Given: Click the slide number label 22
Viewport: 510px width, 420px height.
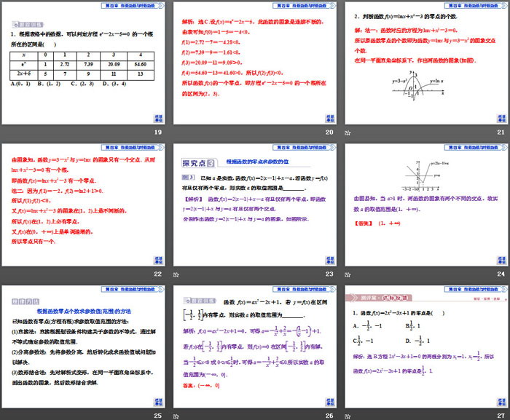Looking at the screenshot, I should 158,274.
